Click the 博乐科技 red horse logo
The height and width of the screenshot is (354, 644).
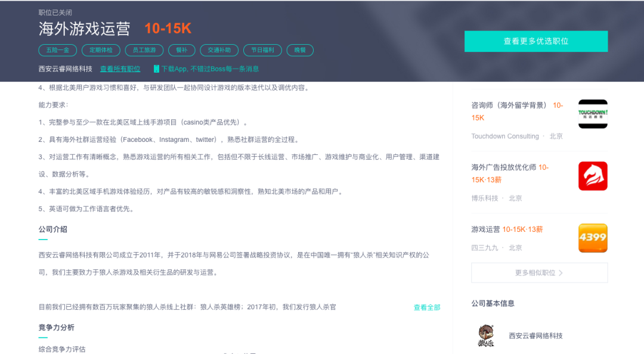point(593,176)
